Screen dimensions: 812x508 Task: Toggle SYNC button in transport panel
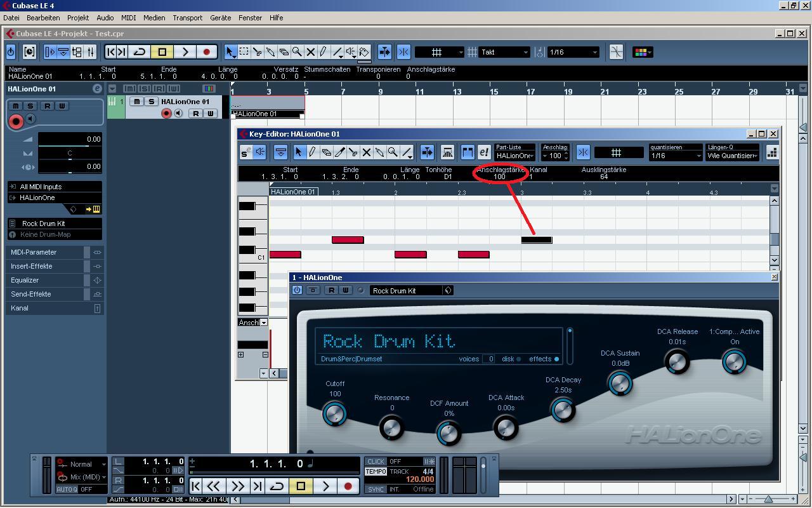point(376,490)
